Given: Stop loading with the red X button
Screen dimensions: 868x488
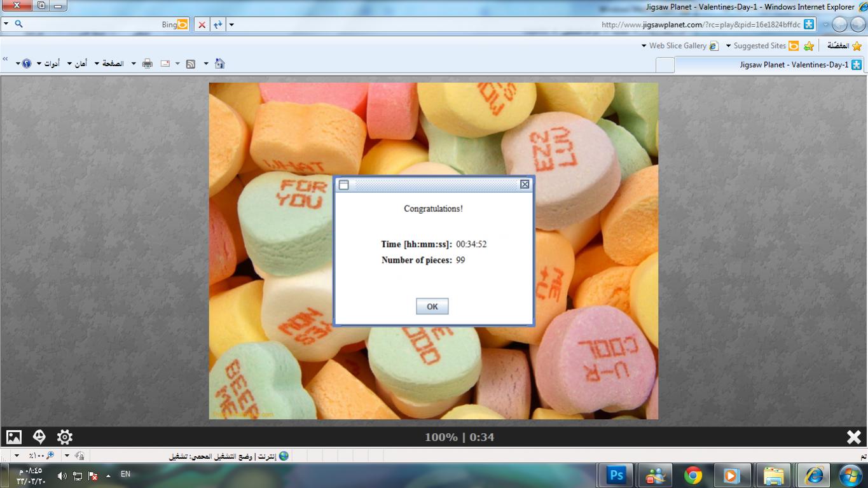Looking at the screenshot, I should pos(202,24).
